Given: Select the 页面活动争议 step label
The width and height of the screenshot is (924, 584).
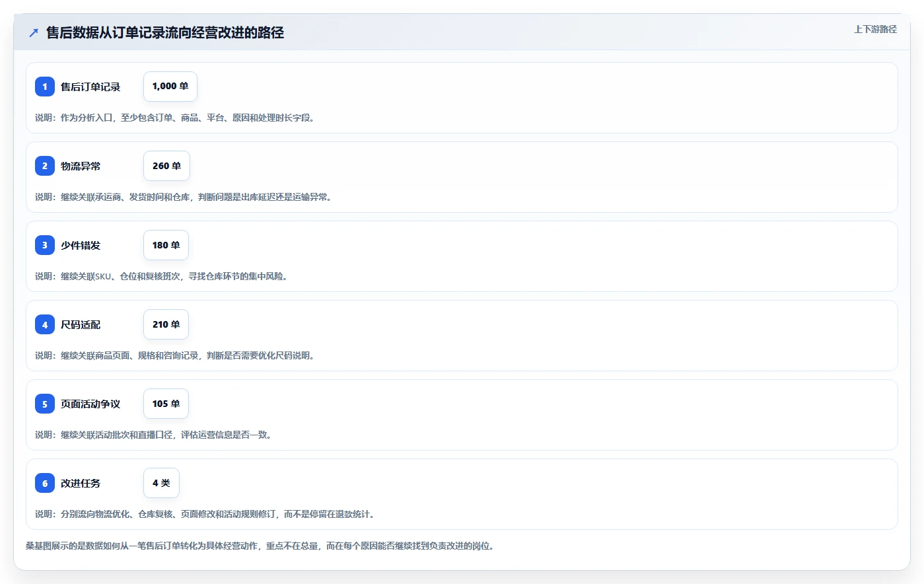Looking at the screenshot, I should [x=90, y=404].
